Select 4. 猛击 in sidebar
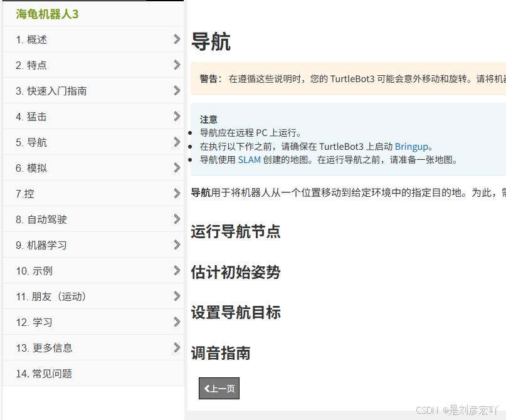 point(93,116)
